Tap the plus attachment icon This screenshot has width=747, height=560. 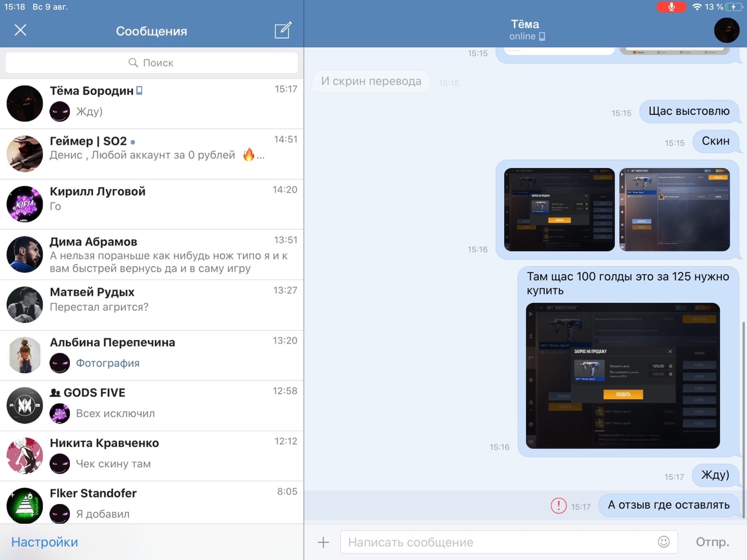pos(323,542)
